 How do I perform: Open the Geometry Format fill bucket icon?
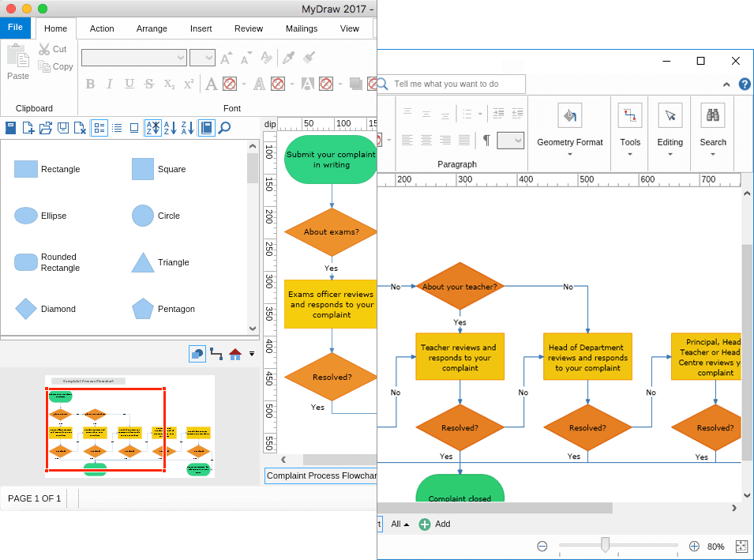570,115
